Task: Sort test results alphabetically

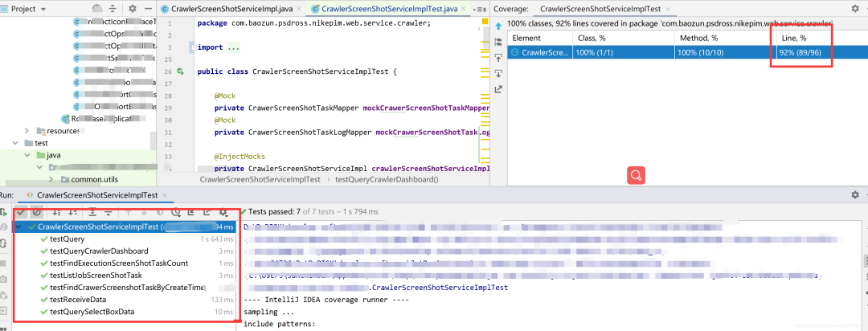Action: pos(56,212)
